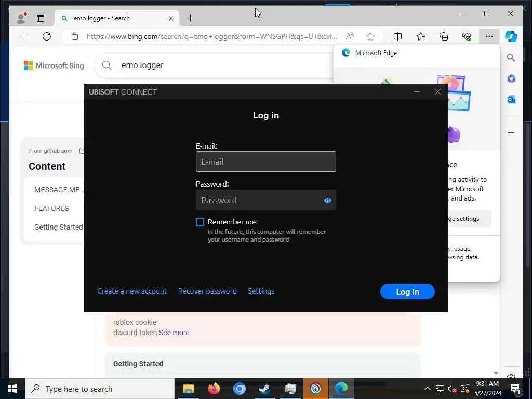Select Getting Started in Content list

pos(58,227)
